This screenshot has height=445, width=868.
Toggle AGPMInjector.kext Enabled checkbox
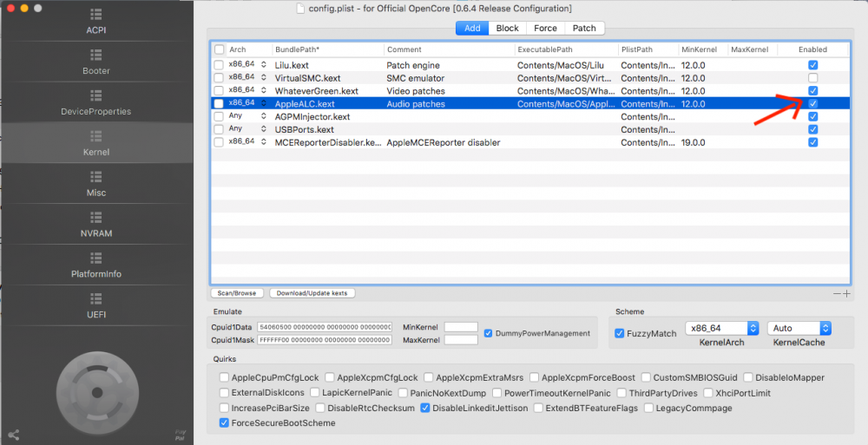812,117
